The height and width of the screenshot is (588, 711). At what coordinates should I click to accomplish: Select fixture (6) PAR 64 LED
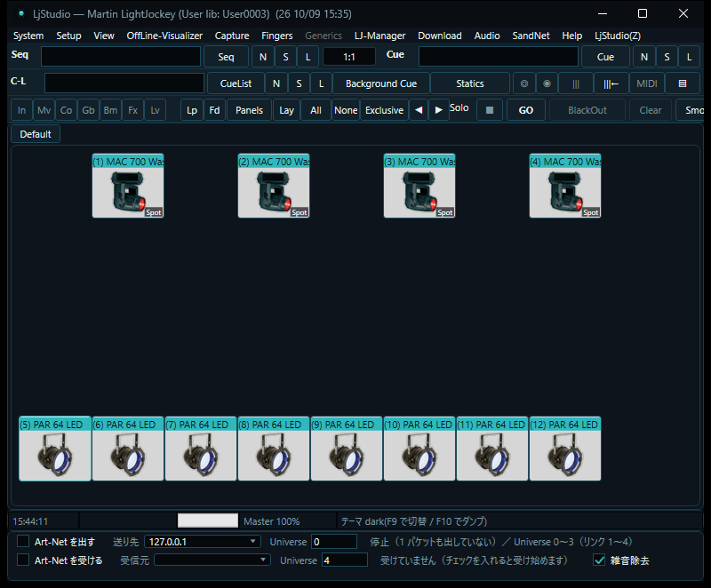coord(128,449)
